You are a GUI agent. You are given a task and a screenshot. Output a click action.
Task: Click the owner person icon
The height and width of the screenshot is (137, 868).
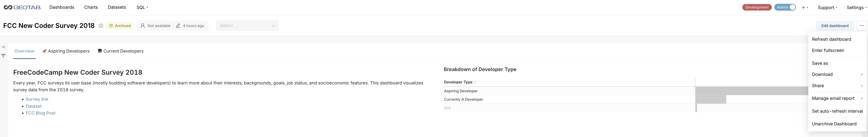pyautogui.click(x=143, y=26)
